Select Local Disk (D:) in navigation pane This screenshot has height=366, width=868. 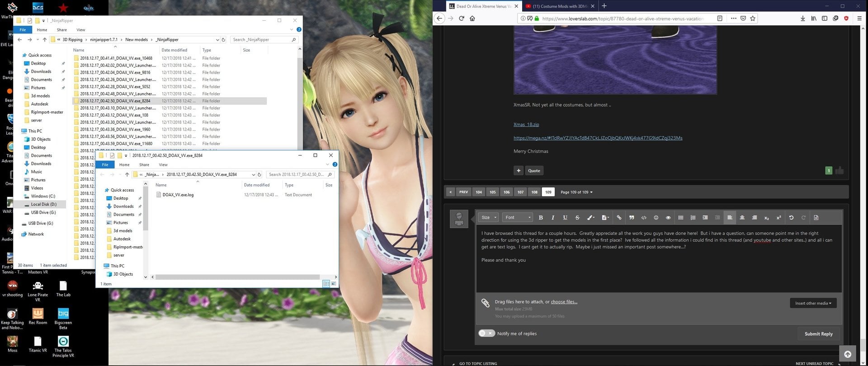point(44,205)
